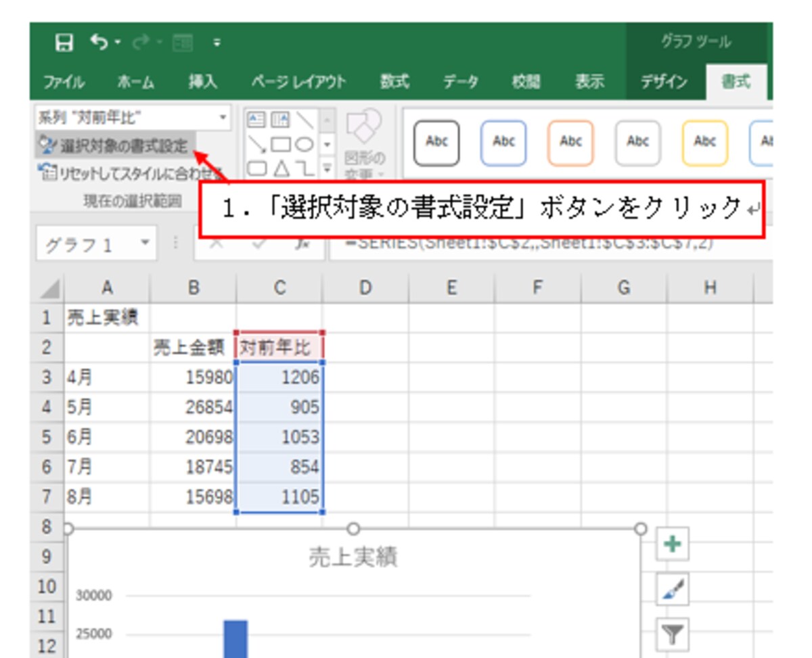This screenshot has width=812, height=658.
Task: Click column B header
Action: (x=193, y=289)
